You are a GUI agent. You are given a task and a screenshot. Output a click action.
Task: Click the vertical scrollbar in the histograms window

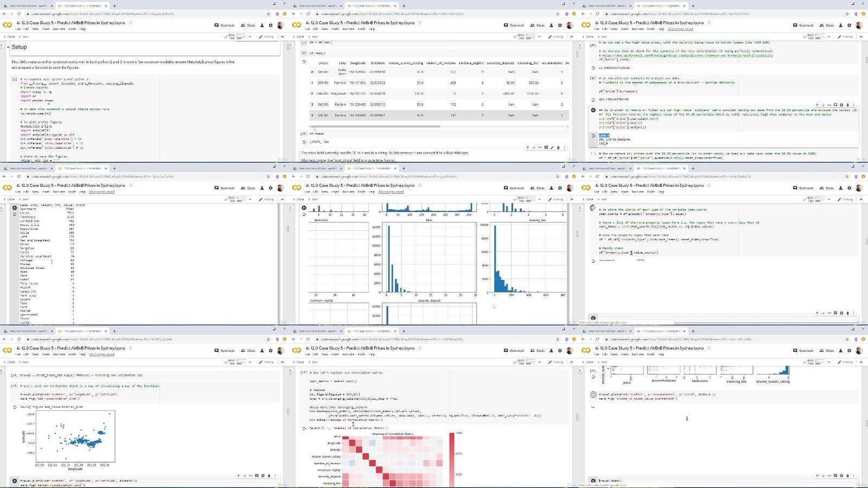(577, 233)
